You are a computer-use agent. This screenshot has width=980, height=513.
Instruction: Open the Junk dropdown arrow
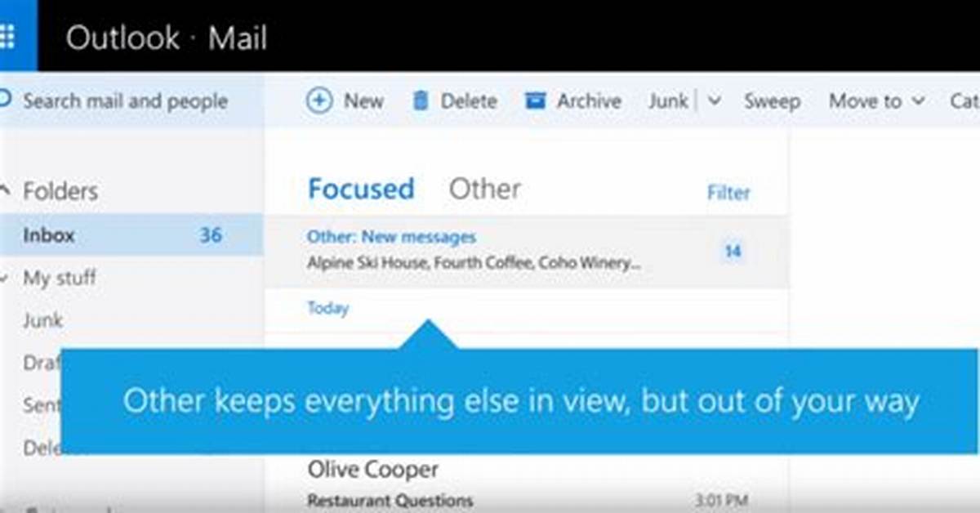click(715, 101)
